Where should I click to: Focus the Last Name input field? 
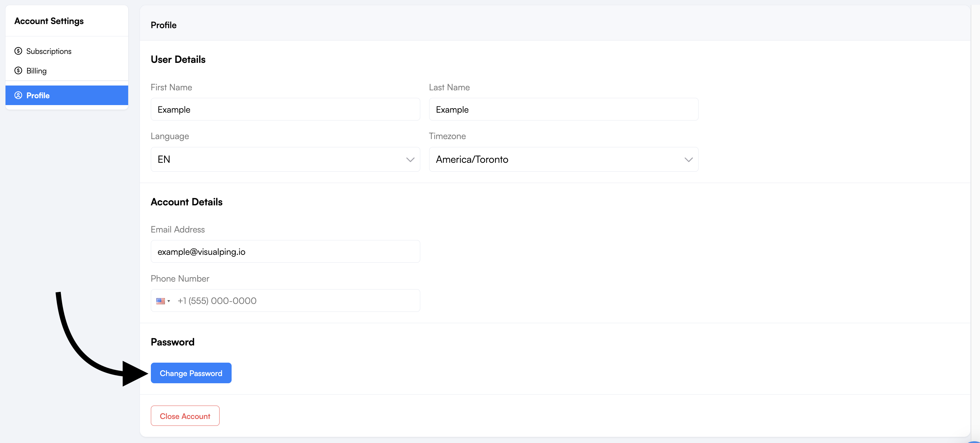coord(564,110)
